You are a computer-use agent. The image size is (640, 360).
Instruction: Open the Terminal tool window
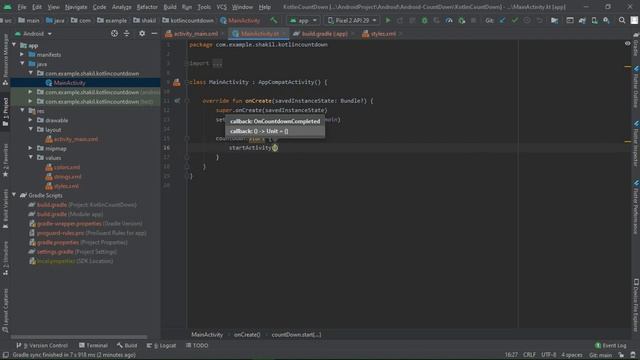93,345
